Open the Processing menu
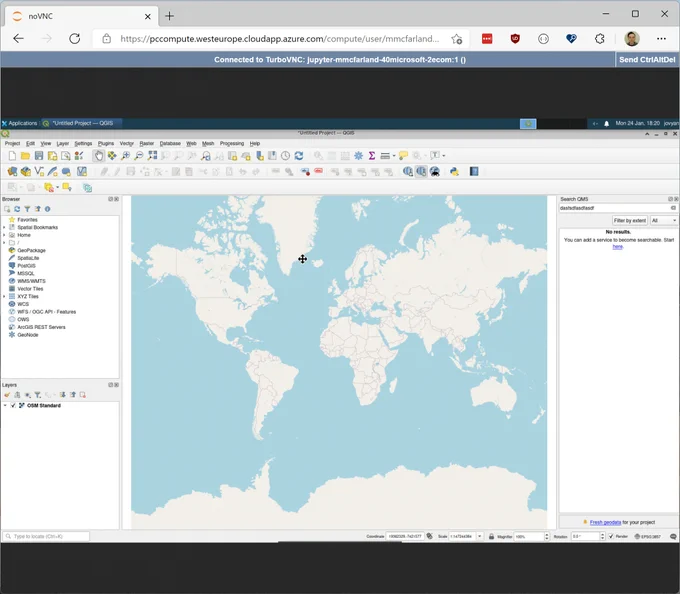The image size is (680, 594). [x=232, y=144]
